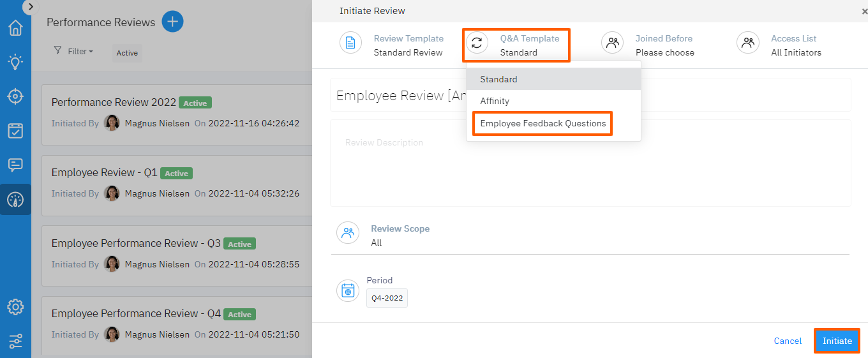868x358 pixels.
Task: Open the calendar checklist icon in sidebar
Action: [15, 131]
